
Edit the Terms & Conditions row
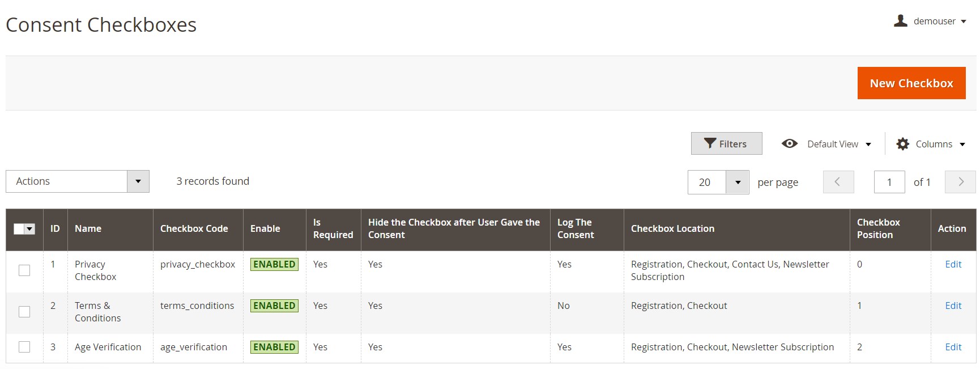[953, 306]
